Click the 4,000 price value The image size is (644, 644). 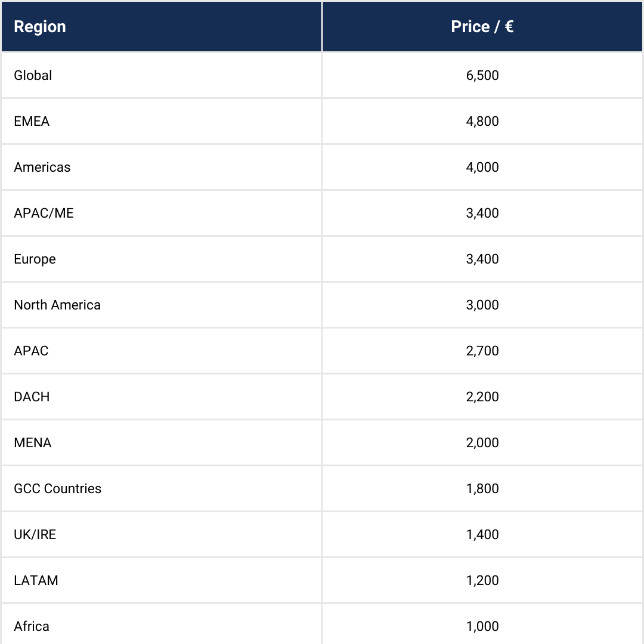pyautogui.click(x=482, y=167)
